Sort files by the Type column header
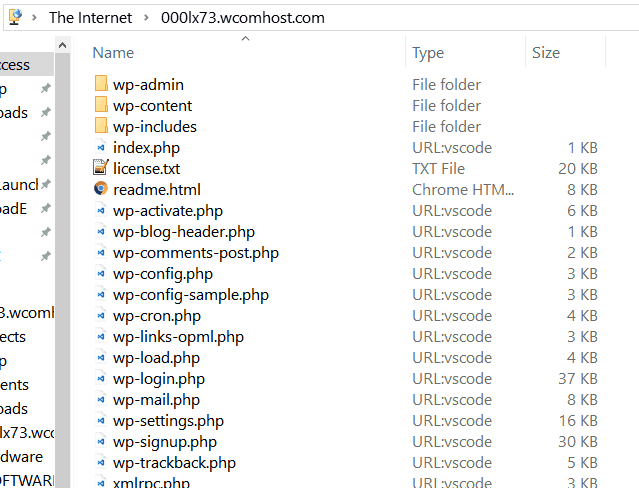This screenshot has width=639, height=488. 428,53
